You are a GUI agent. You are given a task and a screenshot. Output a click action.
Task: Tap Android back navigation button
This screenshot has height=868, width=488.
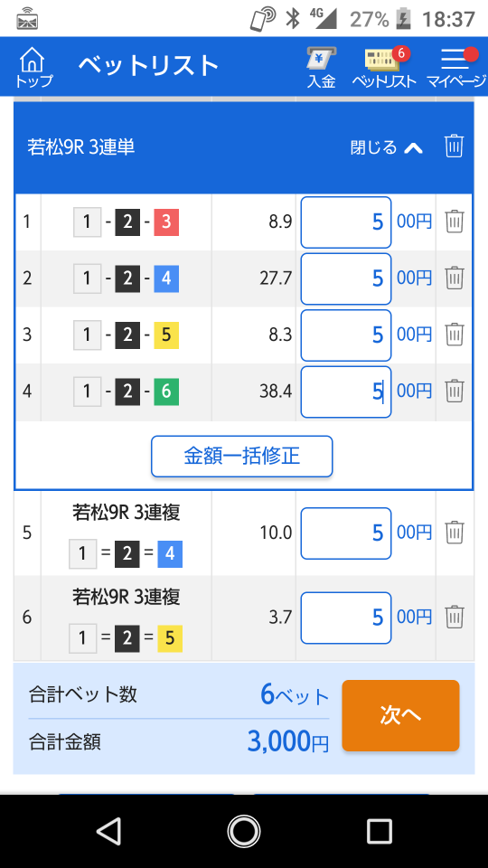(109, 831)
